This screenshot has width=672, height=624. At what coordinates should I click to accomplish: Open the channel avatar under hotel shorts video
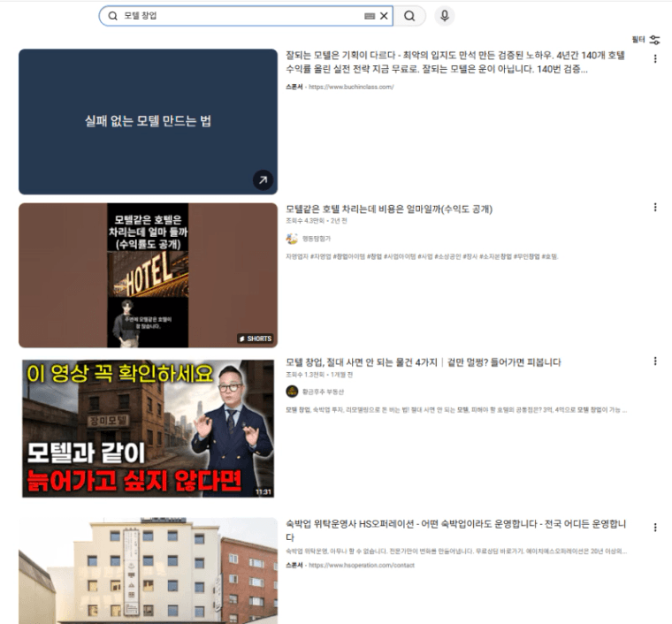(292, 239)
